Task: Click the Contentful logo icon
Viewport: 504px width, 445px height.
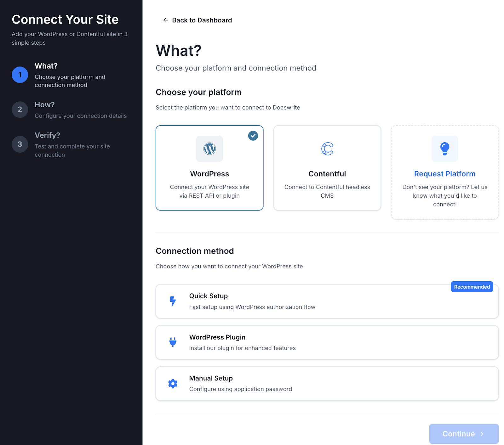Action: 327,149
